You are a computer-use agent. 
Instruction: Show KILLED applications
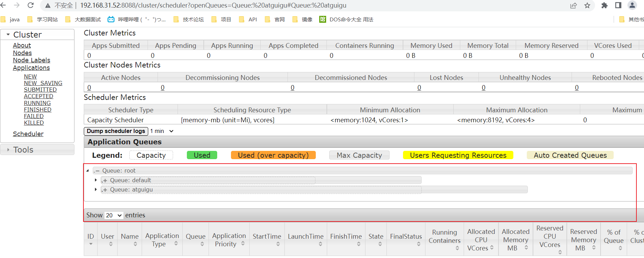(34, 123)
